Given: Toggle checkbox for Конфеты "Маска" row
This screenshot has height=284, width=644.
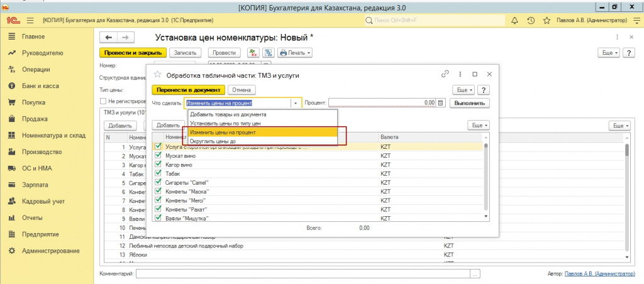Looking at the screenshot, I should (158, 191).
